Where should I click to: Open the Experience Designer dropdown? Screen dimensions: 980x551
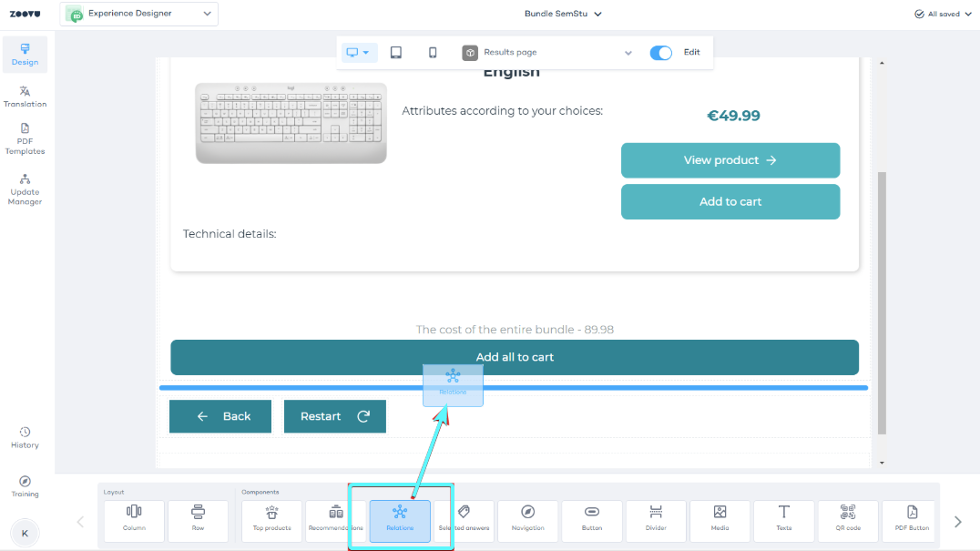point(139,14)
